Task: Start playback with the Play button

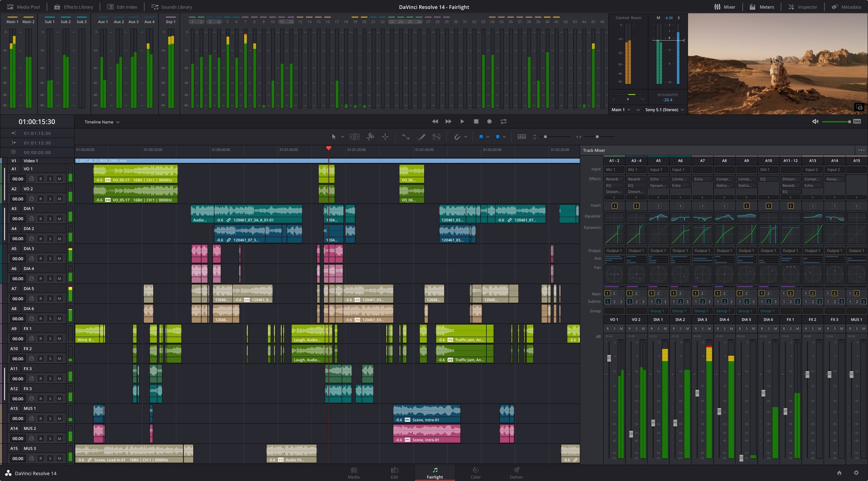Action: pyautogui.click(x=462, y=122)
